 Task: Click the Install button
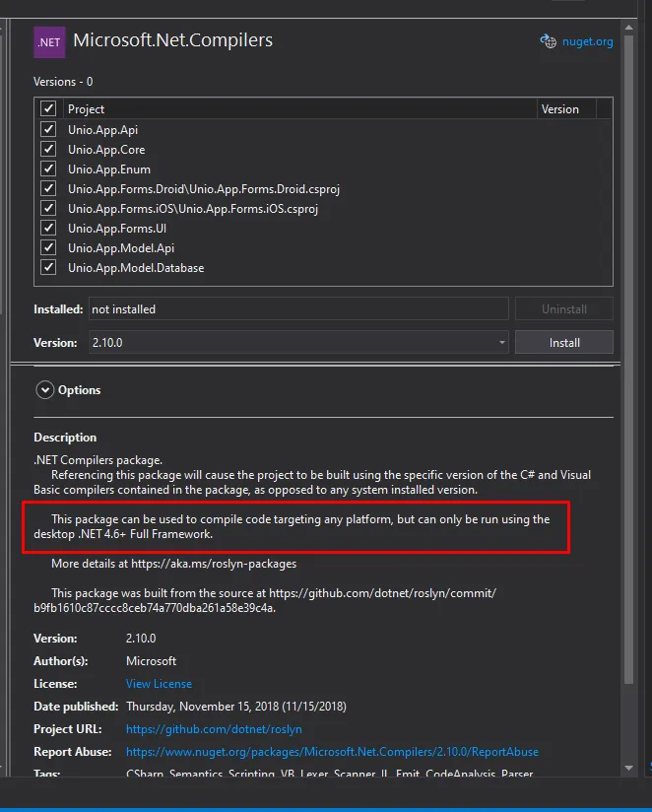pos(564,342)
